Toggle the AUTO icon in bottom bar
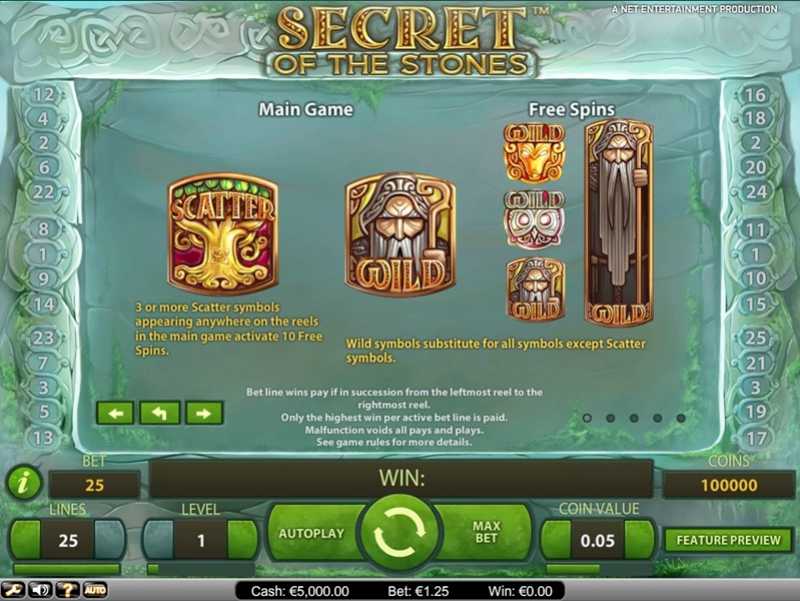This screenshot has width=800, height=601. click(95, 590)
